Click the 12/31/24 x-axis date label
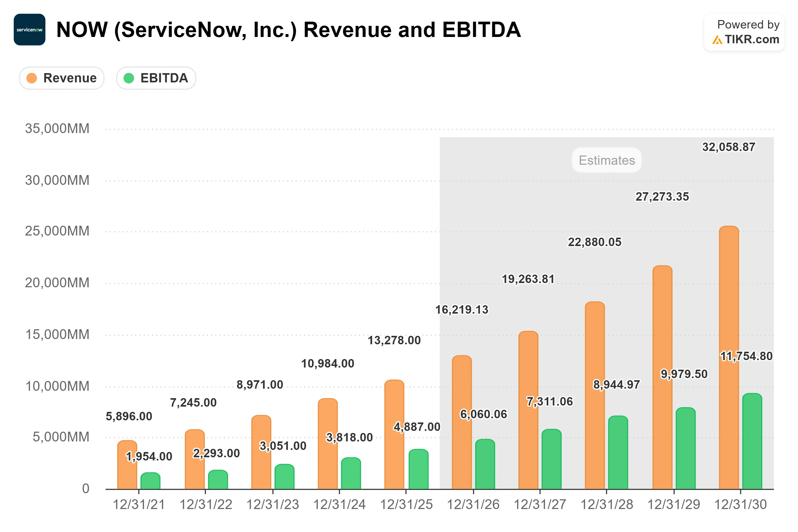798x532 pixels. (x=339, y=505)
